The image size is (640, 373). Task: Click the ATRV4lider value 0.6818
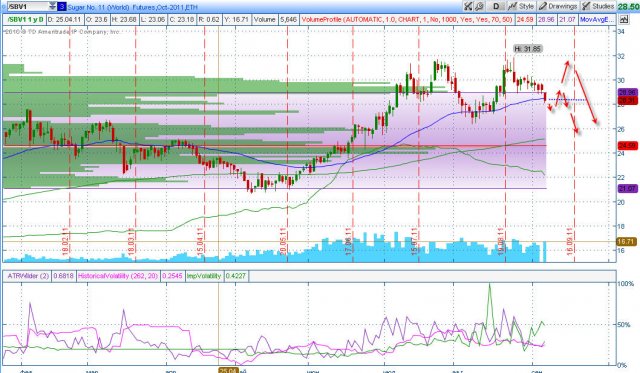[x=63, y=276]
